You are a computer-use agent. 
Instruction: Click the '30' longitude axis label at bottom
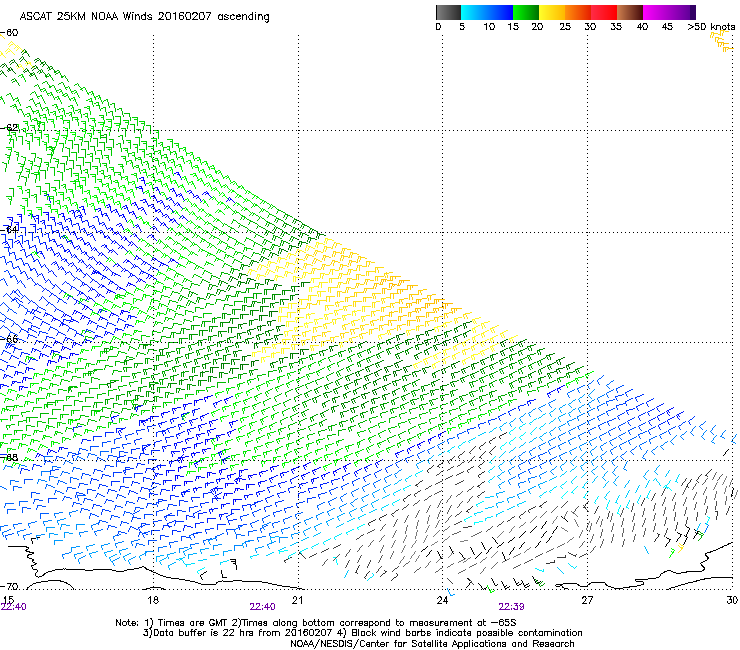[732, 600]
